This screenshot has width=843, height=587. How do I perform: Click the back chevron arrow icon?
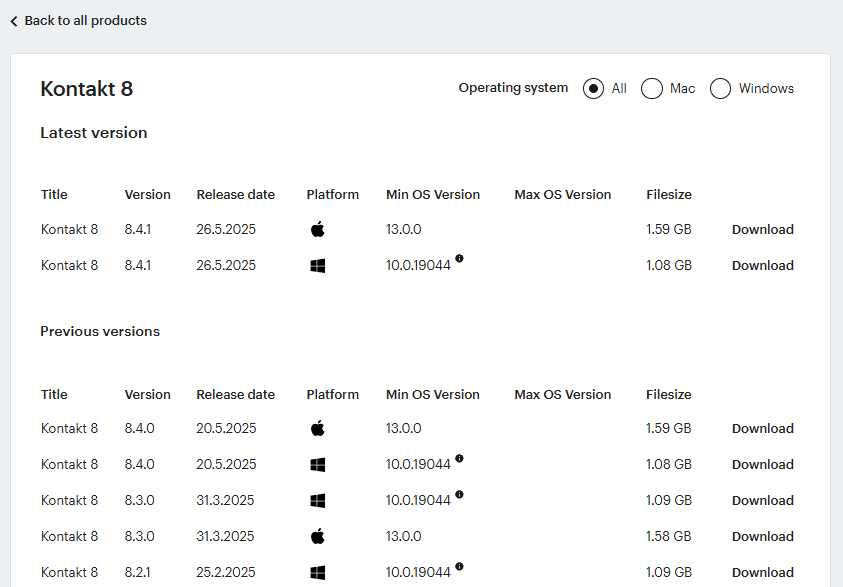tap(14, 21)
